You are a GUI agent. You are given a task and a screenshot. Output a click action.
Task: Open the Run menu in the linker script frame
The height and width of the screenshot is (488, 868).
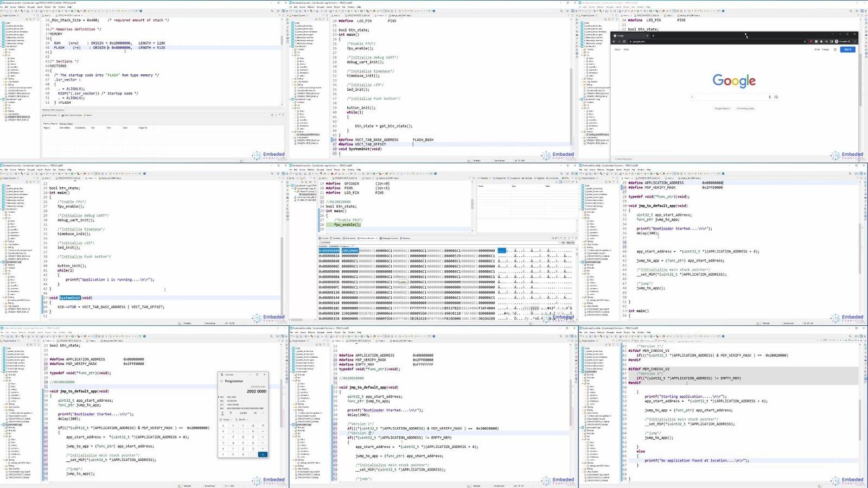coord(54,7)
